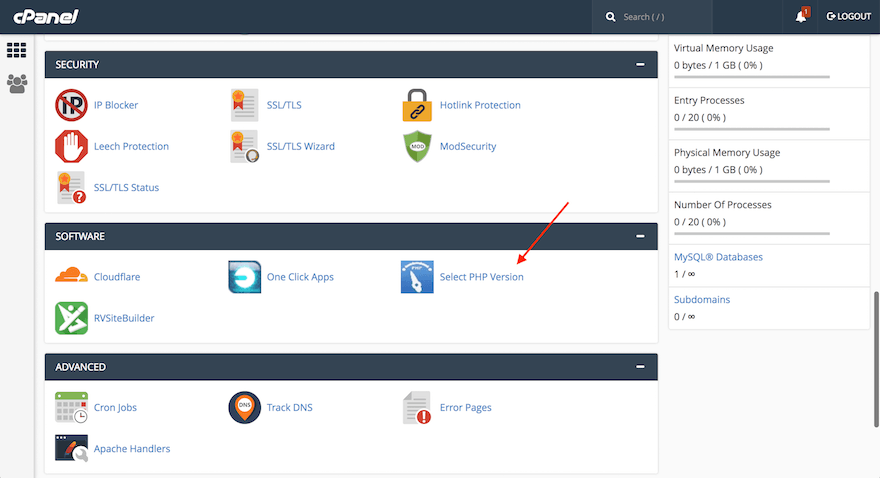Viewport: 880px width, 478px height.
Task: Click the Virtual Memory Usage progress bar
Action: [x=751, y=77]
